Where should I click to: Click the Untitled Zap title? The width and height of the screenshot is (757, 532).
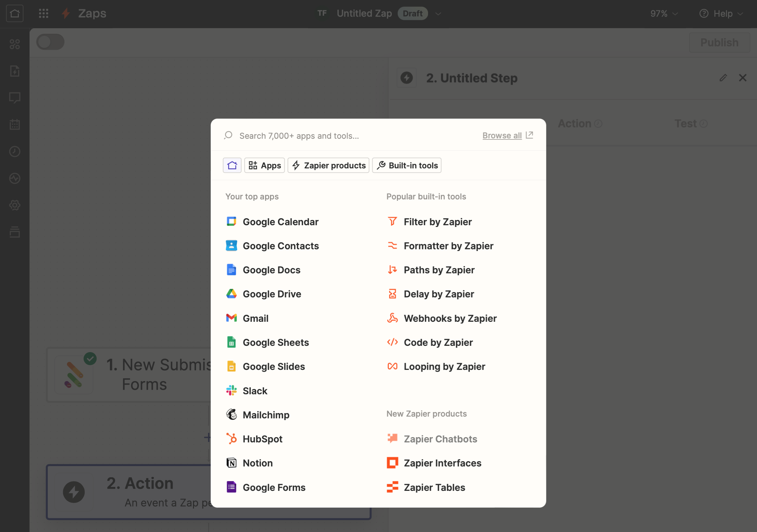point(364,13)
